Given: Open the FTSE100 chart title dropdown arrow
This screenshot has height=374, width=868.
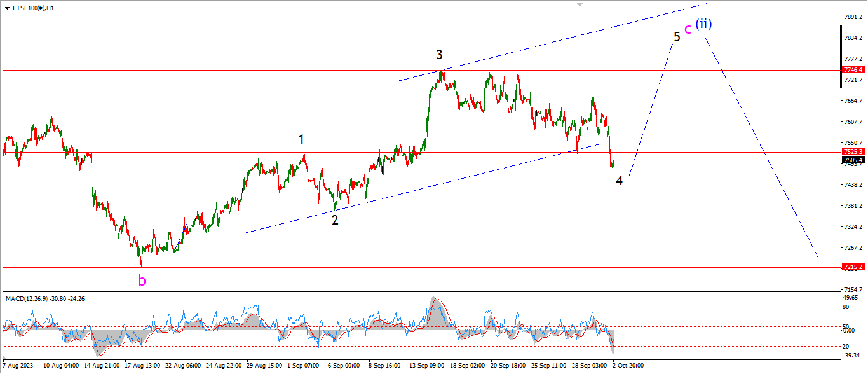Looking at the screenshot, I should coord(7,8).
